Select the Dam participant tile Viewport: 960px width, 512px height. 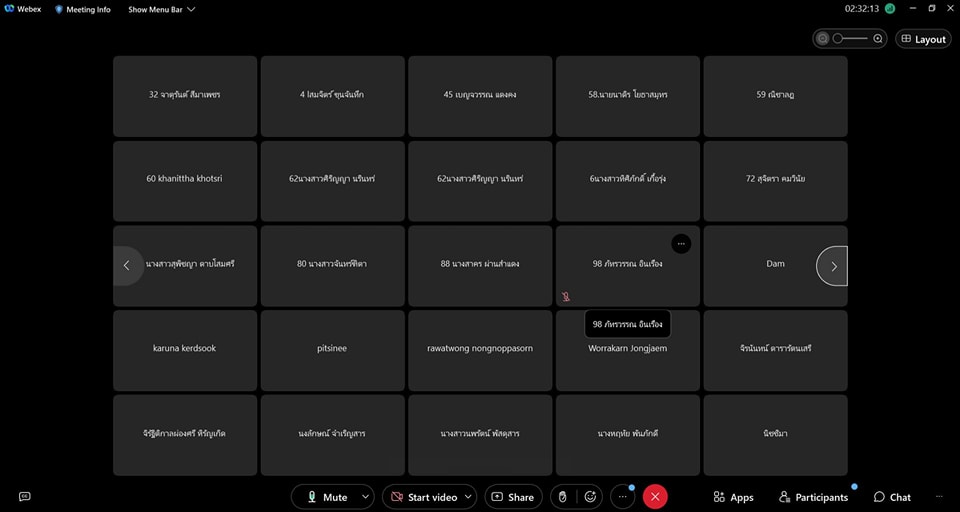coord(775,264)
